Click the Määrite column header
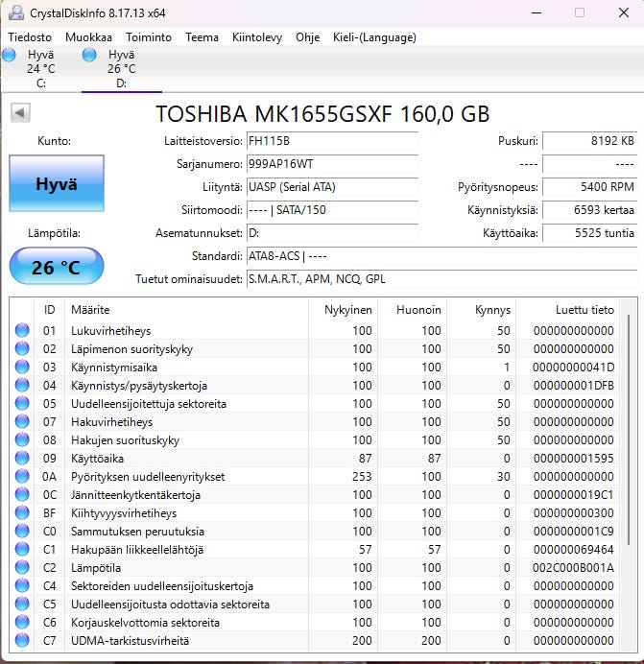The width and height of the screenshot is (644, 664). (x=90, y=310)
